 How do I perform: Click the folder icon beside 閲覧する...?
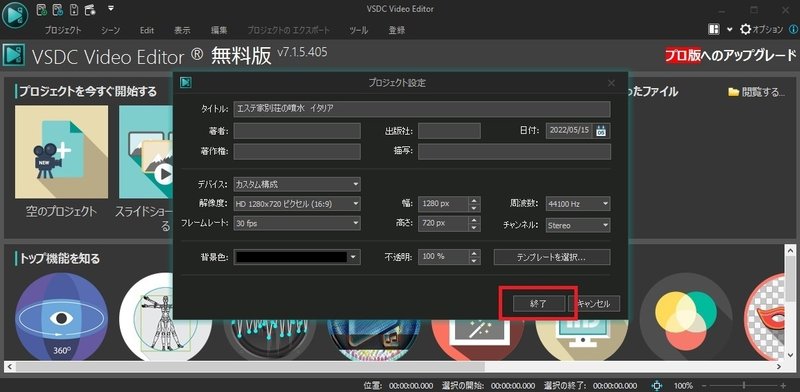pos(734,92)
